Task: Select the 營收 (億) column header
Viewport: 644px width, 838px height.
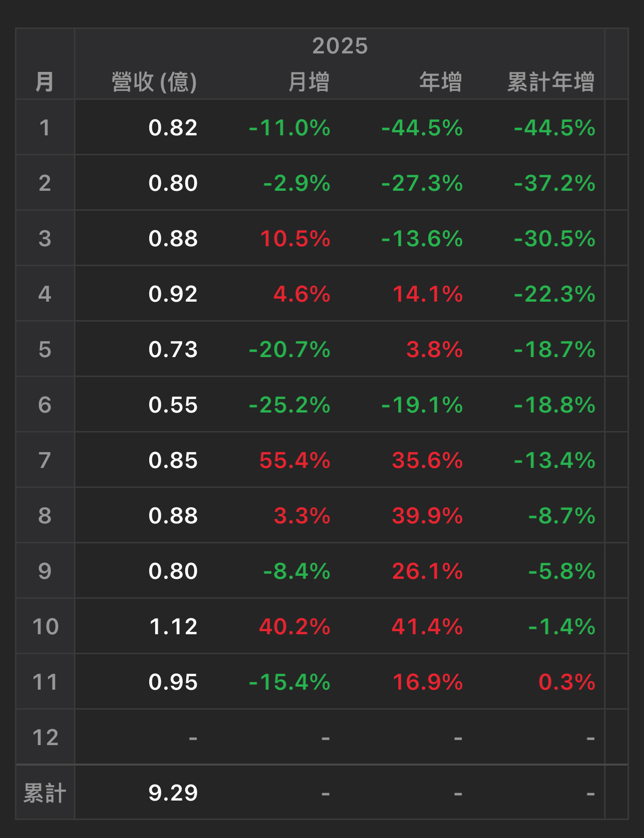Action: (154, 82)
